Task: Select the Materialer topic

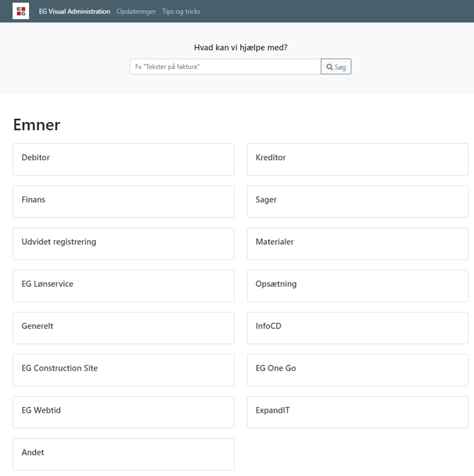Action: [357, 243]
